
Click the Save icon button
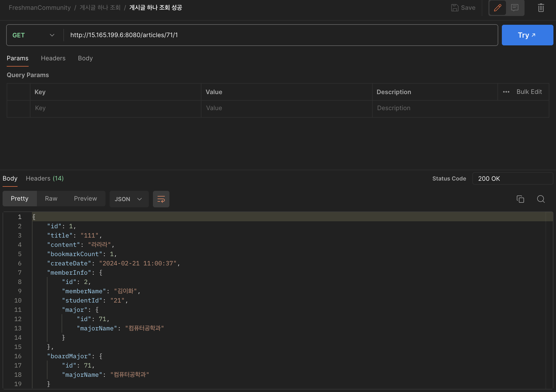click(463, 8)
